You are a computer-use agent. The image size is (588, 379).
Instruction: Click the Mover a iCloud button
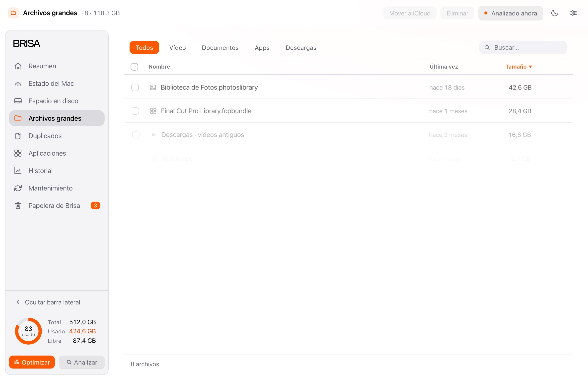tap(410, 13)
